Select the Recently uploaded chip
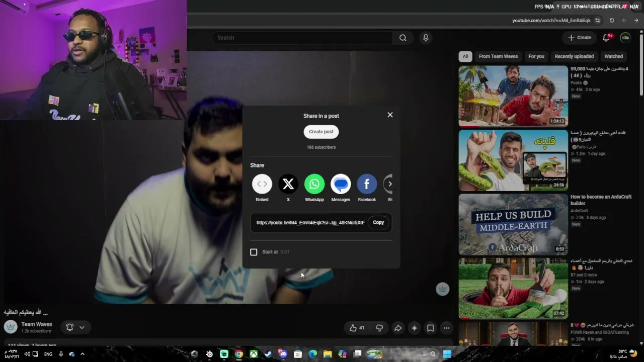Screen dimensions: 644x362 click(574, 56)
